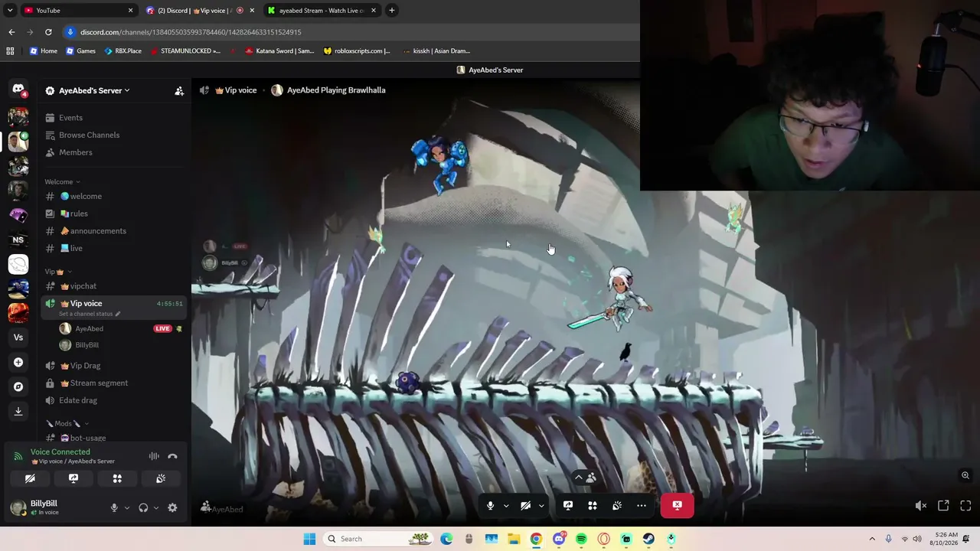Viewport: 980px width, 551px height.
Task: Click the zoom magnifier on stream
Action: coord(965,475)
